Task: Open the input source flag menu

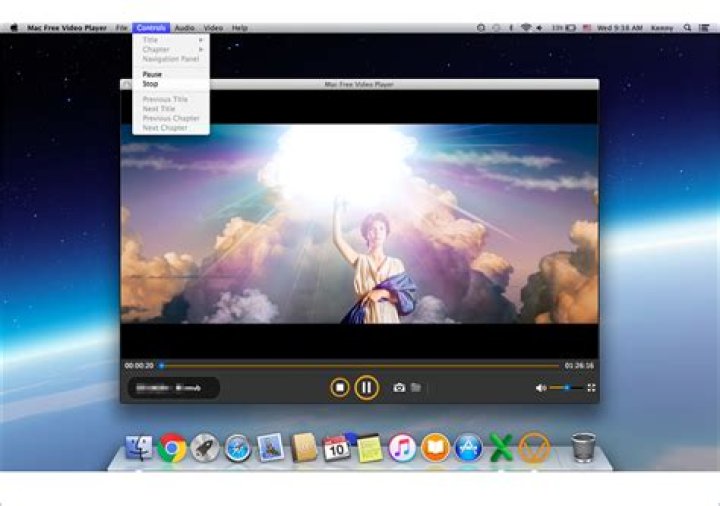Action: pyautogui.click(x=587, y=28)
